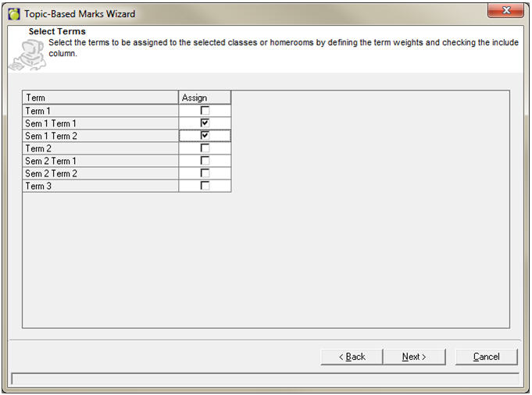Select the Sem 2 Term 2 row label

(100, 173)
